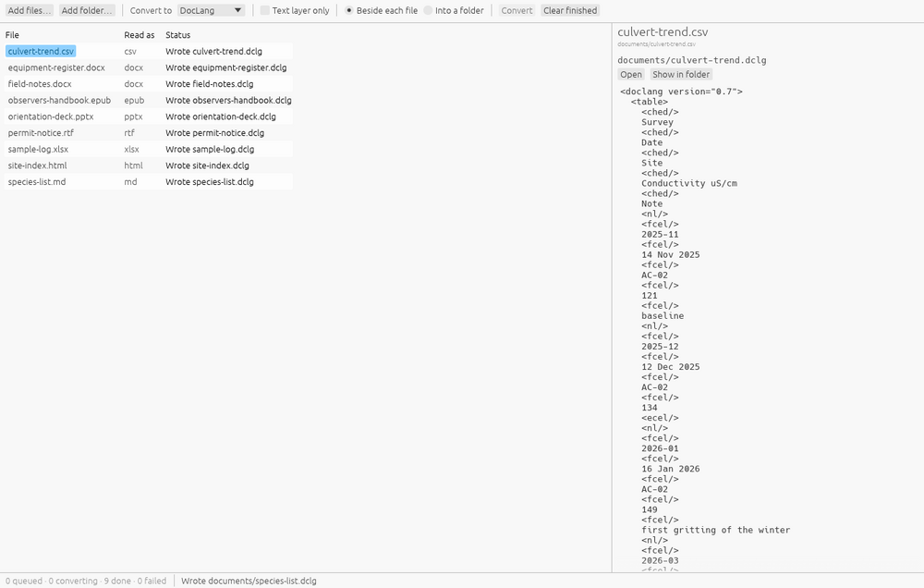
Task: Select observers-handbook.epub in the file list
Action: [x=59, y=100]
